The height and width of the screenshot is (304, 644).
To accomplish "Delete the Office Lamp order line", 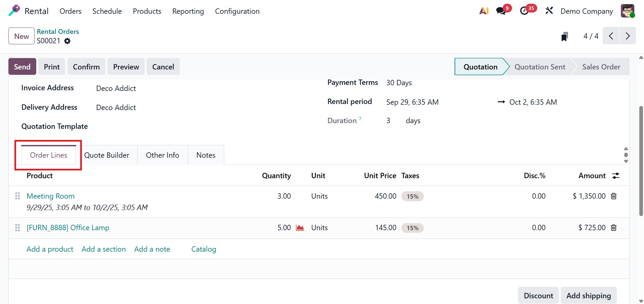I will tap(614, 228).
